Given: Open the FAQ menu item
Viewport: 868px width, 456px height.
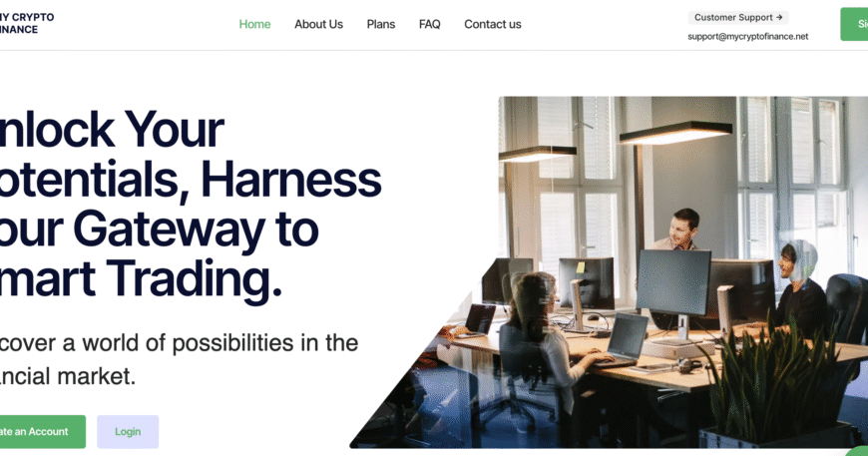Looking at the screenshot, I should point(430,24).
